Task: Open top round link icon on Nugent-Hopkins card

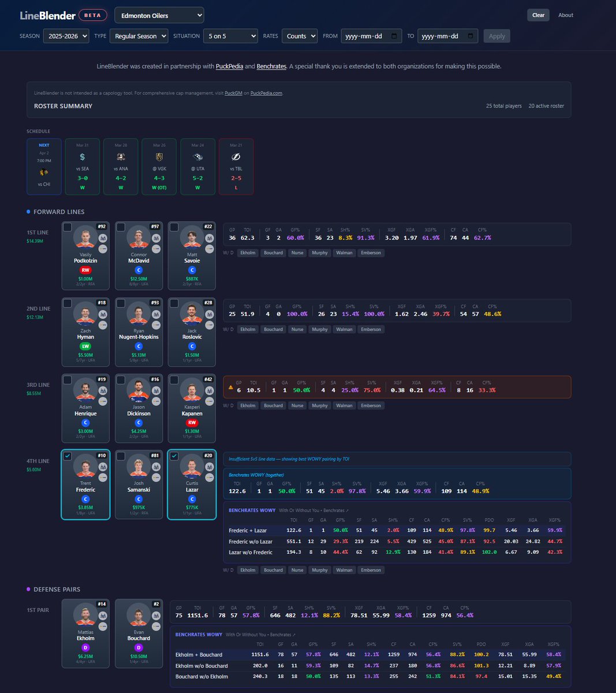Action: [x=156, y=314]
